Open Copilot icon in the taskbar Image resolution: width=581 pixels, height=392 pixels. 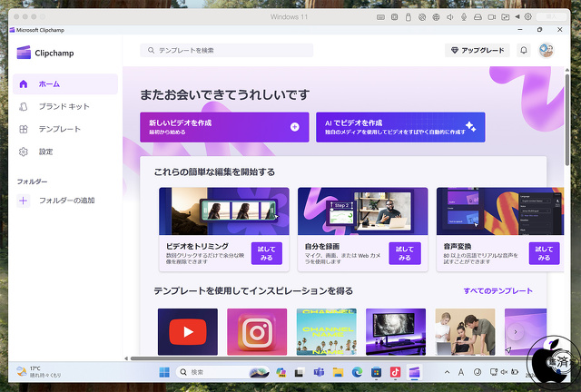click(x=281, y=372)
